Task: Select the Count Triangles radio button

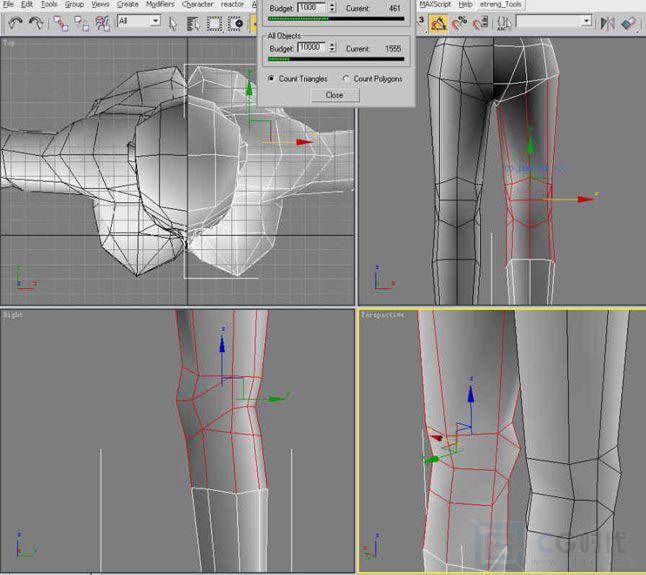Action: [271, 78]
